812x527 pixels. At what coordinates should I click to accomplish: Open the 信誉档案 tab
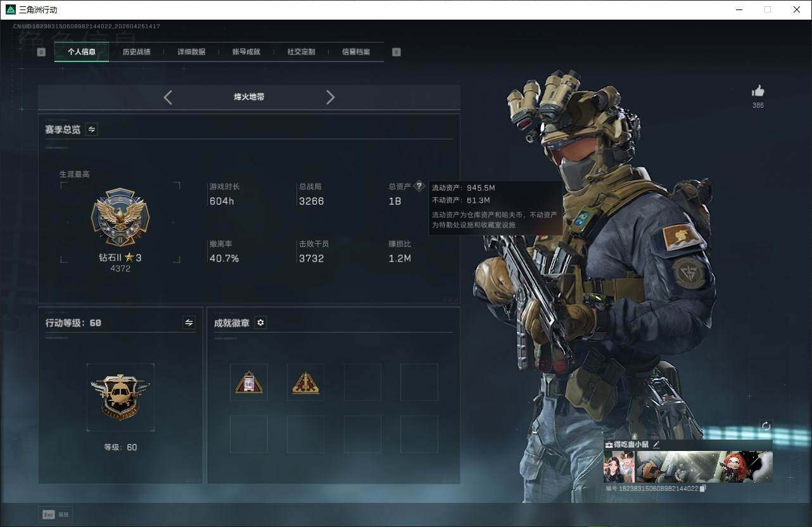[356, 52]
